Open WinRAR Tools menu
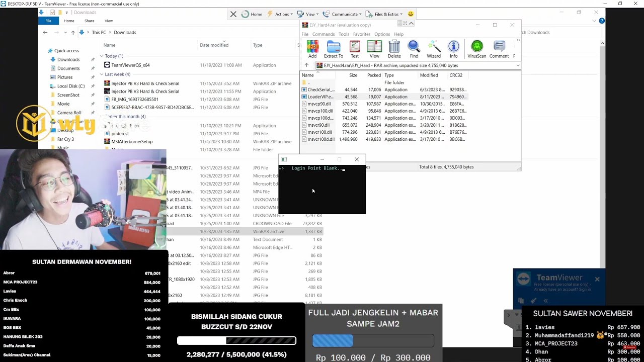The image size is (644, 362). point(344,34)
